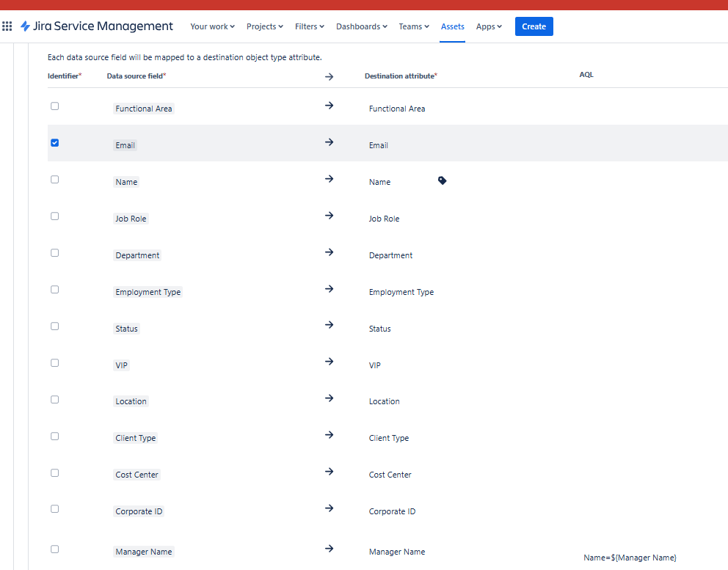The image size is (728, 570).
Task: Check the Functional Area identifier checkbox
Action: click(x=55, y=106)
